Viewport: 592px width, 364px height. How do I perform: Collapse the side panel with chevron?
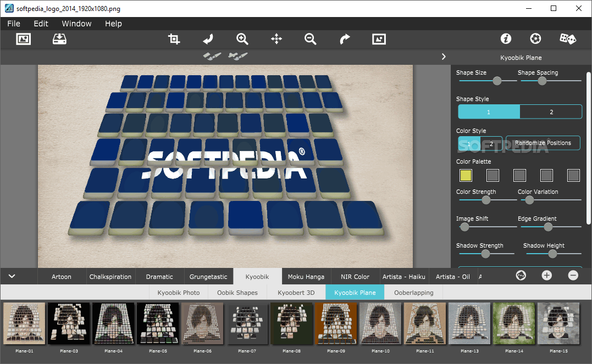coord(444,57)
